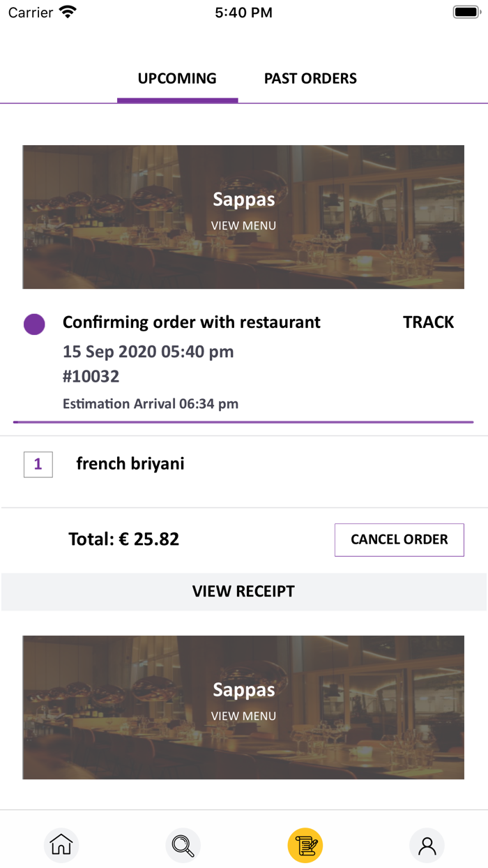This screenshot has height=868, width=488.
Task: Tap the Total € 25.82 label
Action: [x=123, y=539]
